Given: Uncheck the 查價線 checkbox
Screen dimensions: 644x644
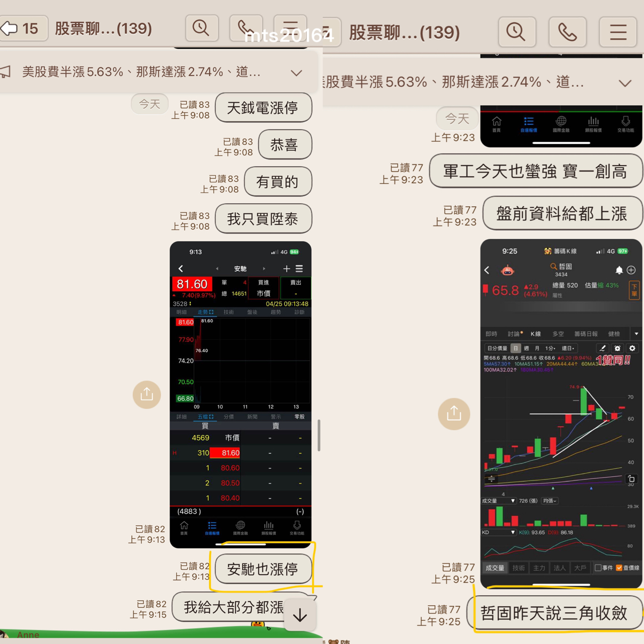Looking at the screenshot, I should [619, 568].
